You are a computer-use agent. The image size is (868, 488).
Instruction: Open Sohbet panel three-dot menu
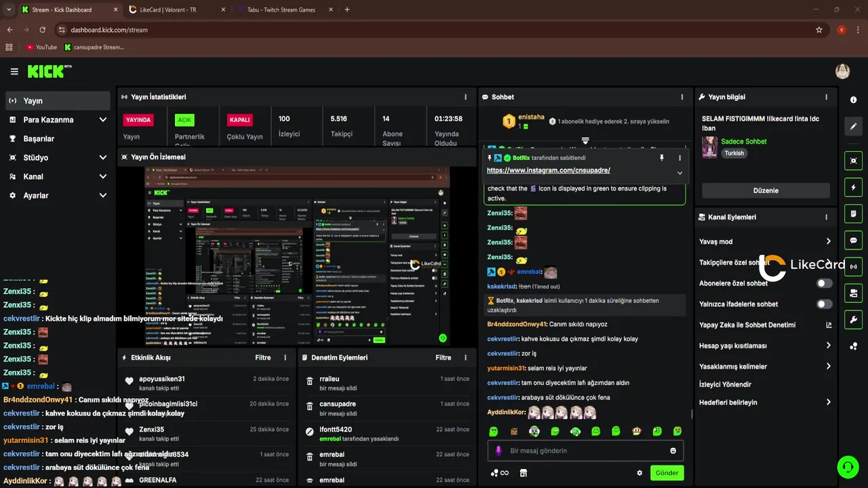coord(682,97)
